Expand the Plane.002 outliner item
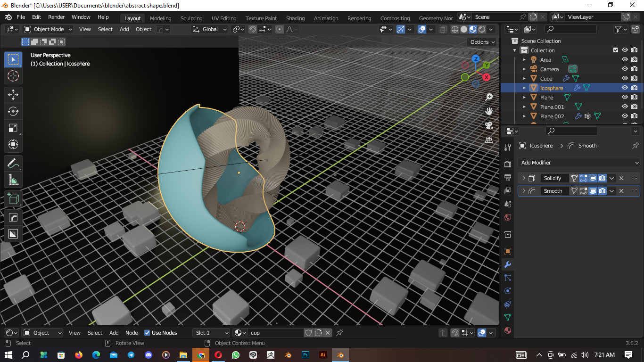Screen dimensions: 644x362 (524, 116)
